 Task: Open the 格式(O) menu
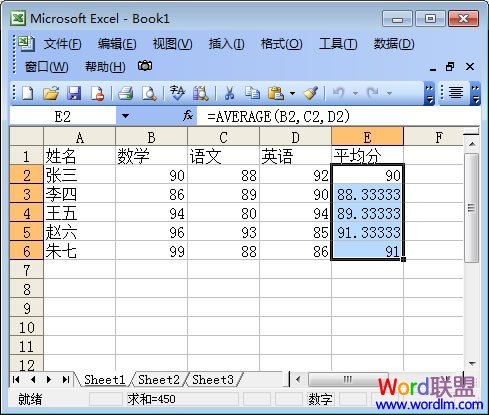(281, 44)
